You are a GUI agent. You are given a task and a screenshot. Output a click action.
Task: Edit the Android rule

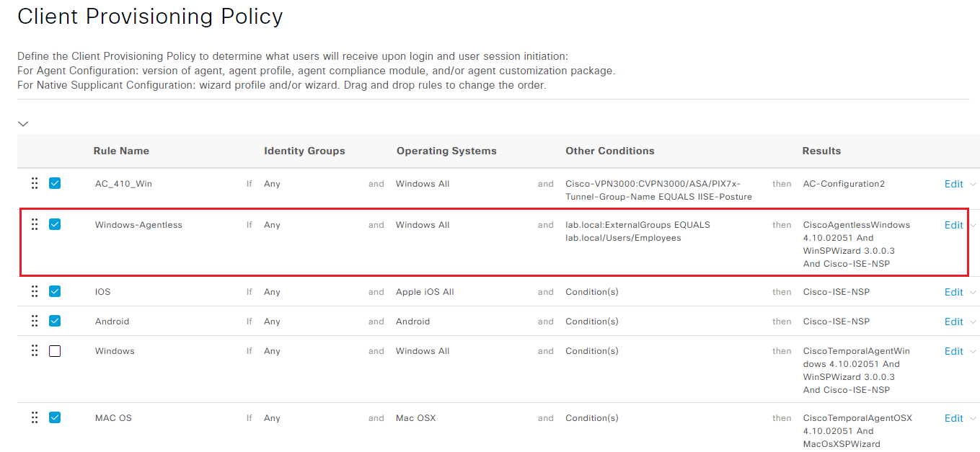(953, 322)
